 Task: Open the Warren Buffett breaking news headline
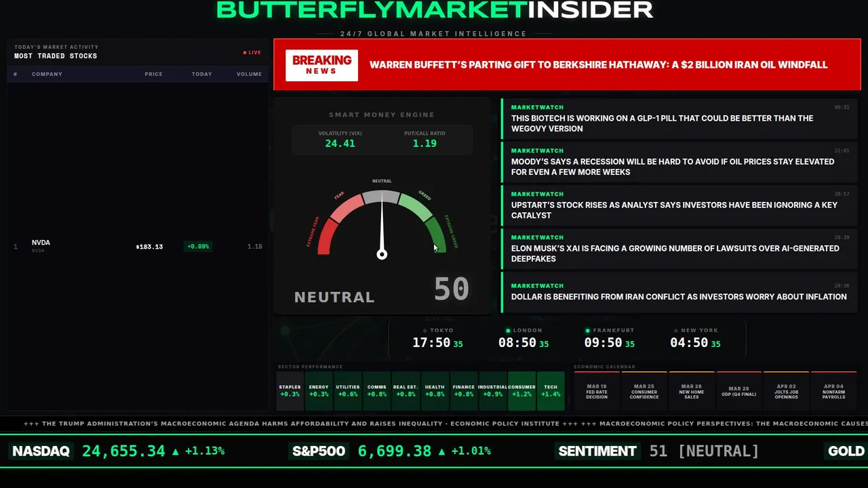pyautogui.click(x=598, y=65)
